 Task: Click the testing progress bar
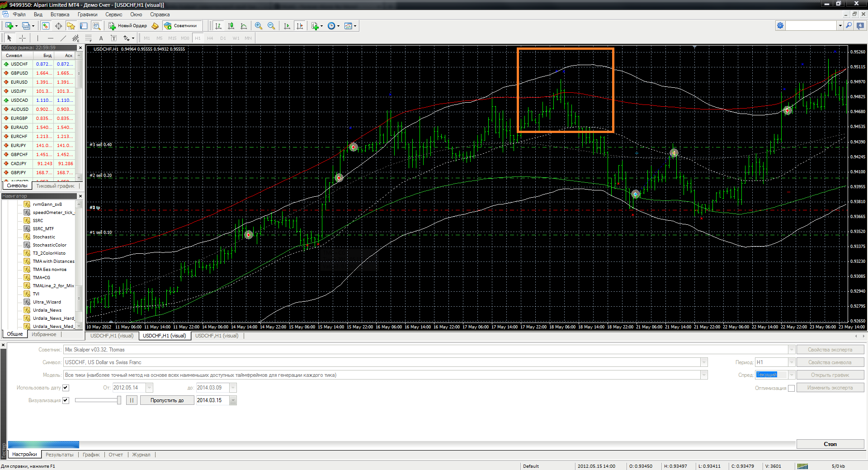tap(401, 444)
